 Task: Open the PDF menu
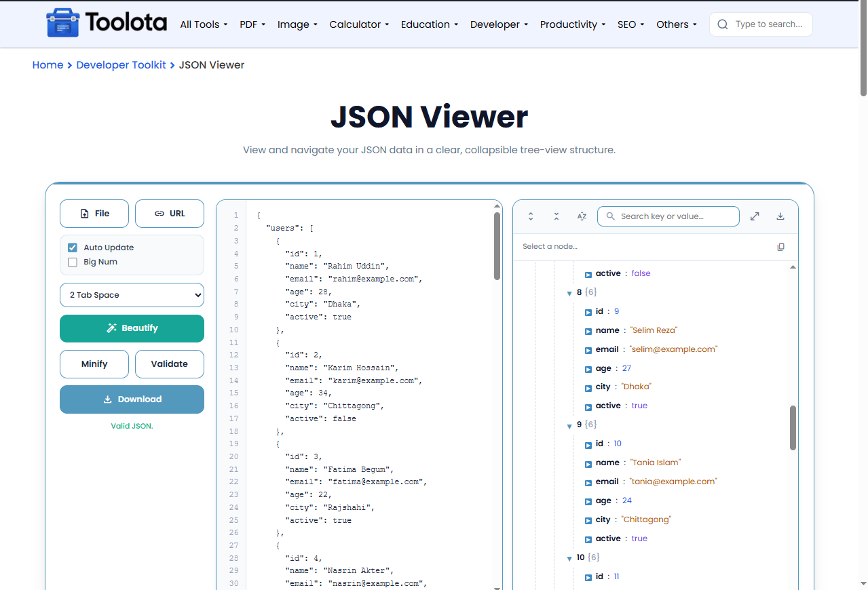pos(252,24)
